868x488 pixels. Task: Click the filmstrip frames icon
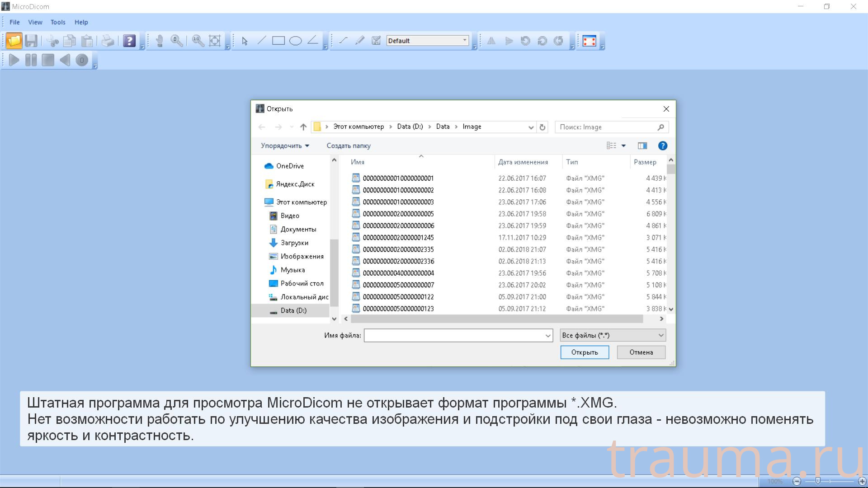(x=590, y=41)
